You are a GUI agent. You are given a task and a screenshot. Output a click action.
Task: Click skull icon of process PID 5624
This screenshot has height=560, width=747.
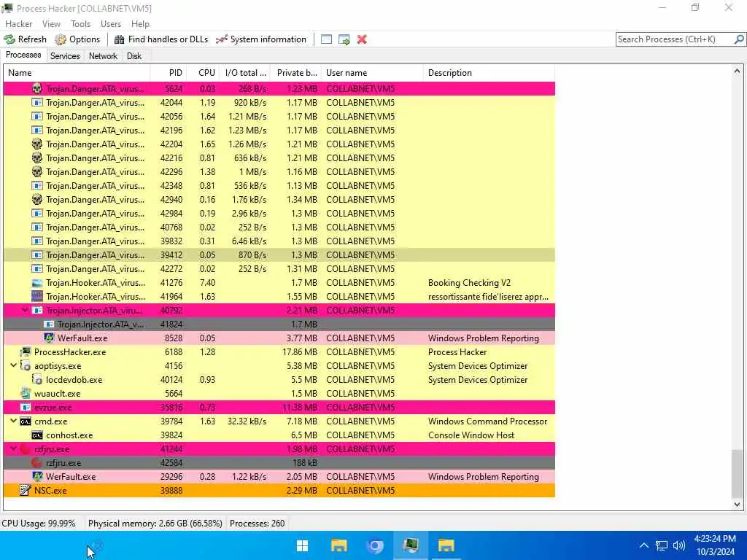tap(37, 88)
